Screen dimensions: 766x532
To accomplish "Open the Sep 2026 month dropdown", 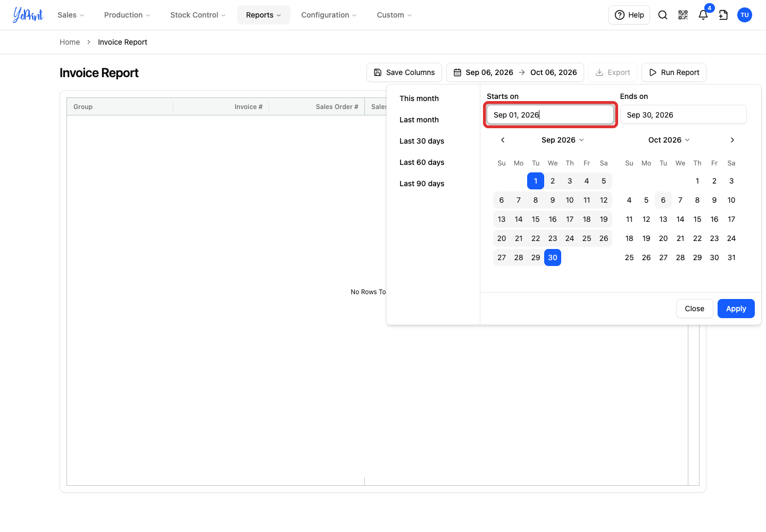I will (x=563, y=140).
